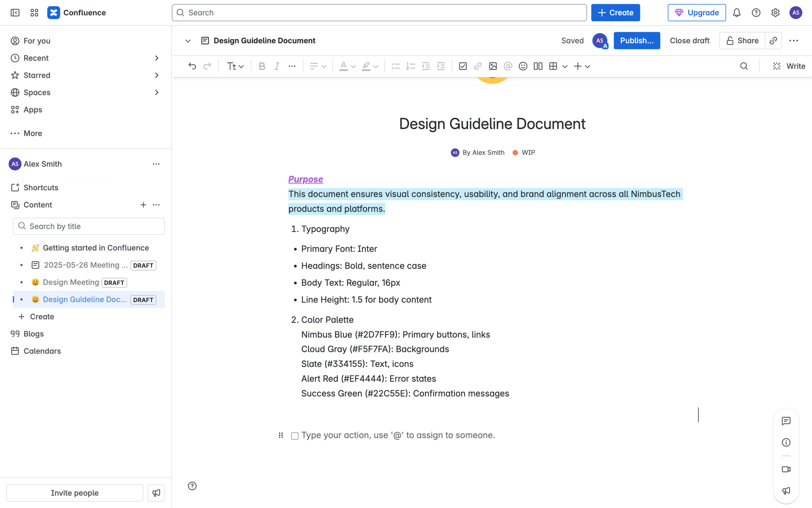Open the AS profile avatar in header
The height and width of the screenshot is (508, 812).
[796, 13]
